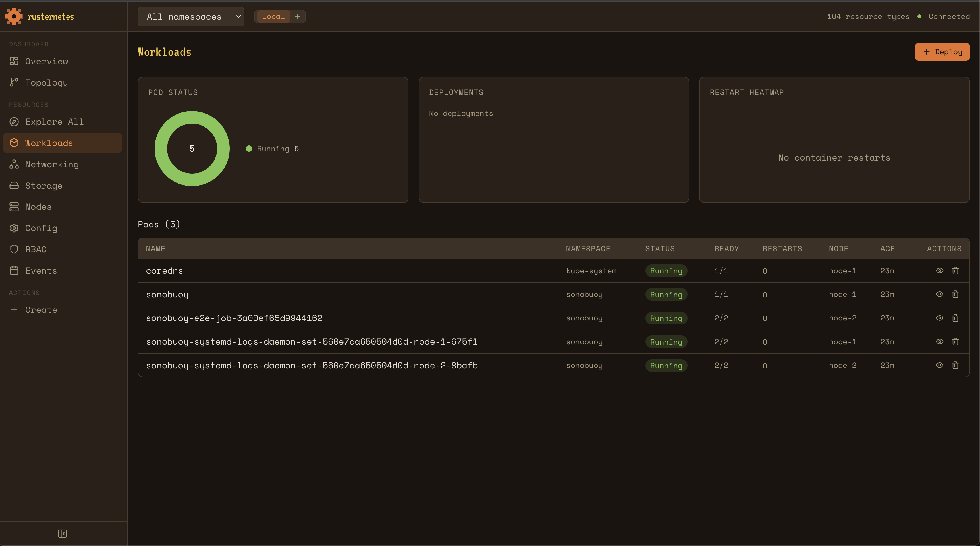Screen dimensions: 980x546
Task: Sort pods by the NAME column header
Action: click(x=155, y=249)
